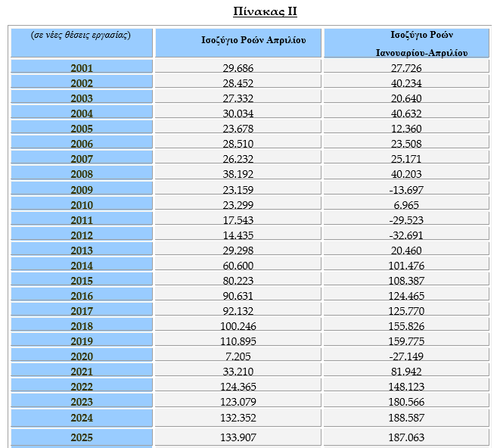Image resolution: width=497 pixels, height=448 pixels.
Task: Select the 2014 year row cell
Action: click(x=81, y=266)
